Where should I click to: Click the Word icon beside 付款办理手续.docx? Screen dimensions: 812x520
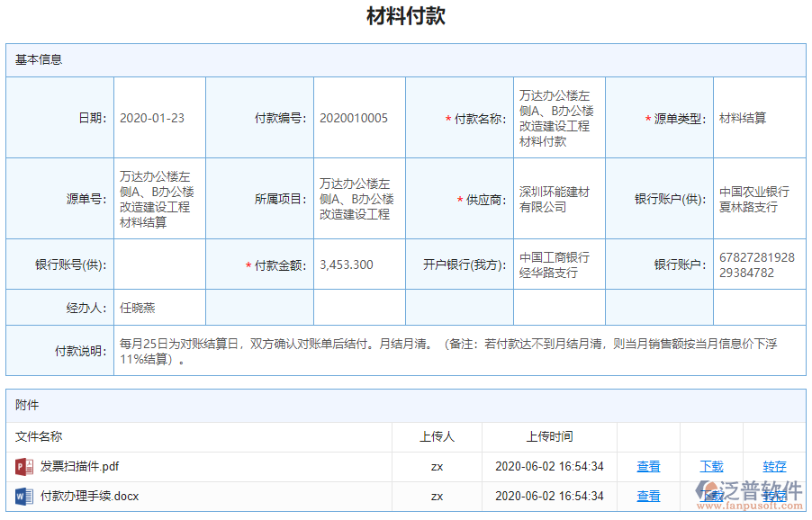point(20,496)
